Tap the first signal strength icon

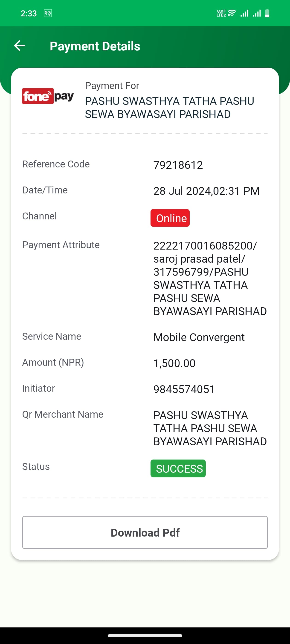click(x=244, y=13)
